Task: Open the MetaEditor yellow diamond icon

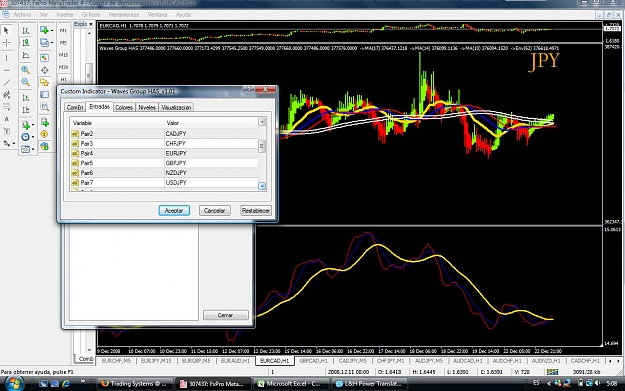Action: pyautogui.click(x=45, y=134)
